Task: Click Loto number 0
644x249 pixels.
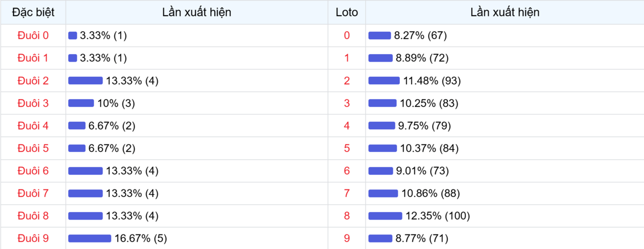Action: click(347, 35)
